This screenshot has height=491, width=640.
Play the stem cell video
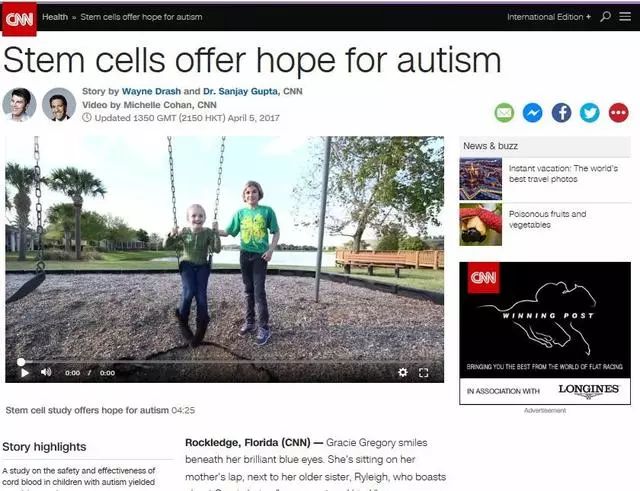click(25, 373)
